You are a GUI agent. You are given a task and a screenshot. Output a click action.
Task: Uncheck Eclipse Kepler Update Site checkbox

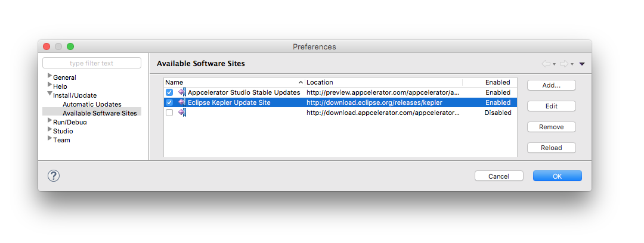tap(169, 102)
